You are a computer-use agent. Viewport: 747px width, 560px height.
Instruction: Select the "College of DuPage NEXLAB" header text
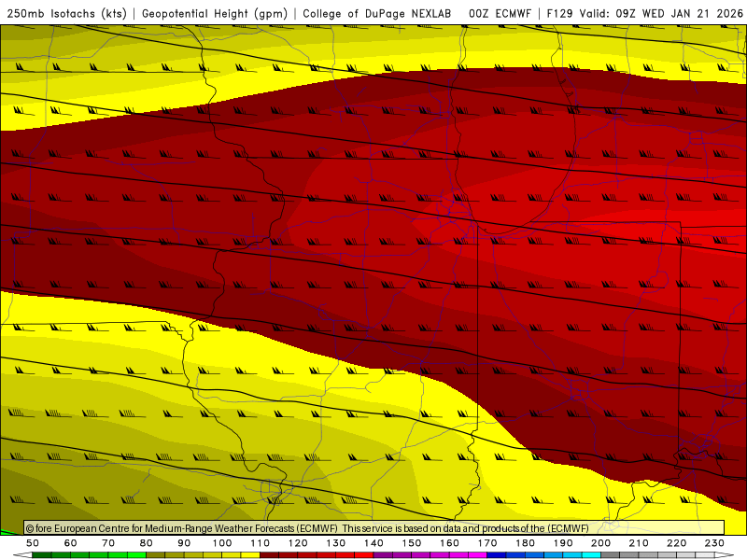[x=377, y=13]
